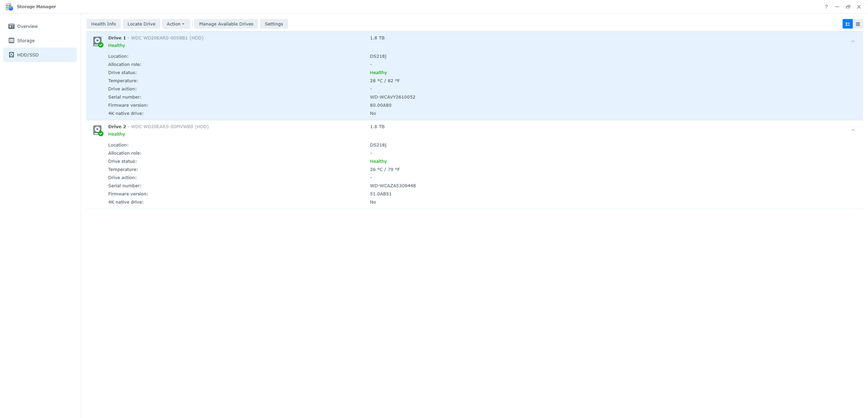The image size is (868, 418).
Task: Open Manage Available Drives
Action: (226, 24)
